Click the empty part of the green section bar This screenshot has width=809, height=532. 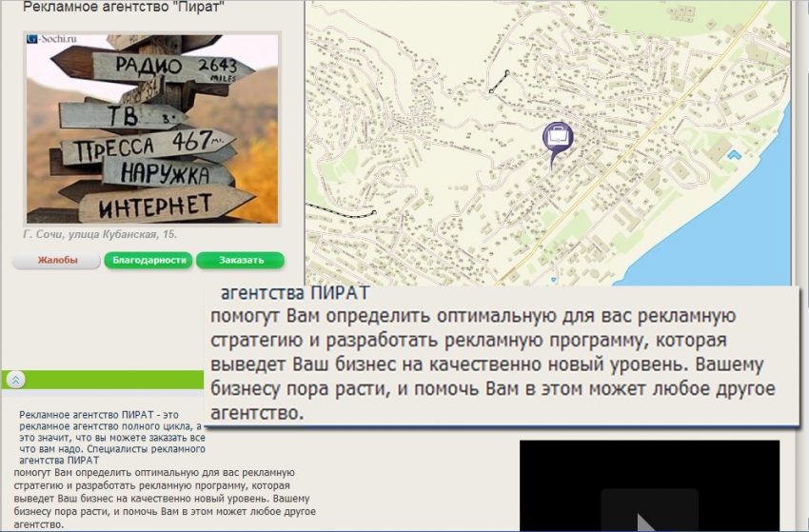114,379
